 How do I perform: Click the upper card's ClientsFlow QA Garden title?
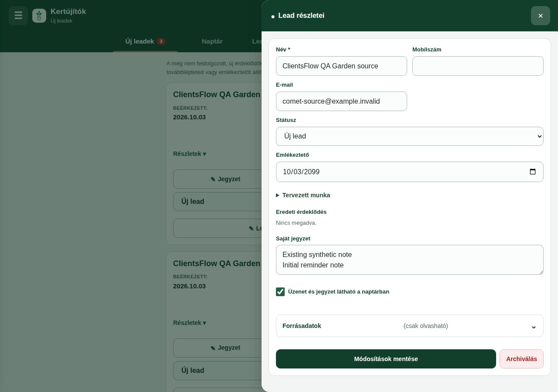point(217,95)
